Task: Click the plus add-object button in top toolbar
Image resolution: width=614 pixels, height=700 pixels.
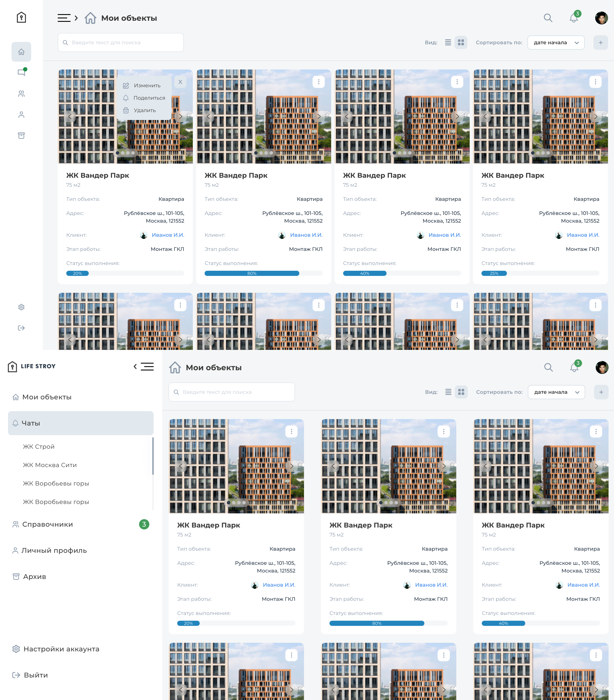Action: [x=601, y=43]
